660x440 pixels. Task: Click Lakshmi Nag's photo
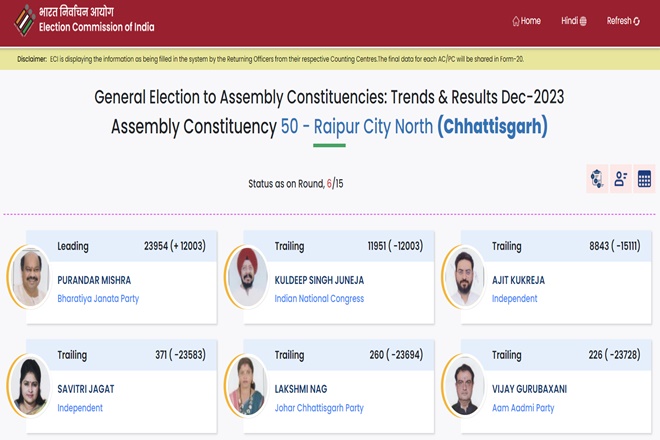point(247,386)
